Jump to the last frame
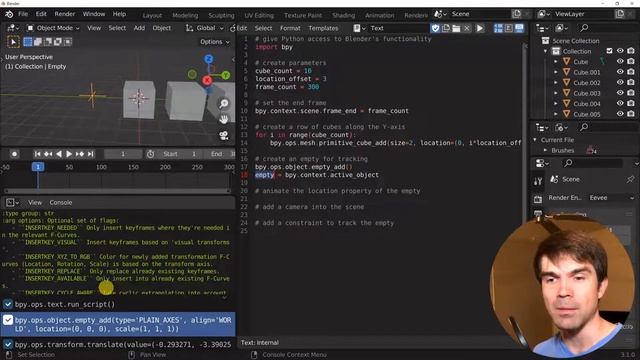This screenshot has width=640, height=360. [90, 154]
